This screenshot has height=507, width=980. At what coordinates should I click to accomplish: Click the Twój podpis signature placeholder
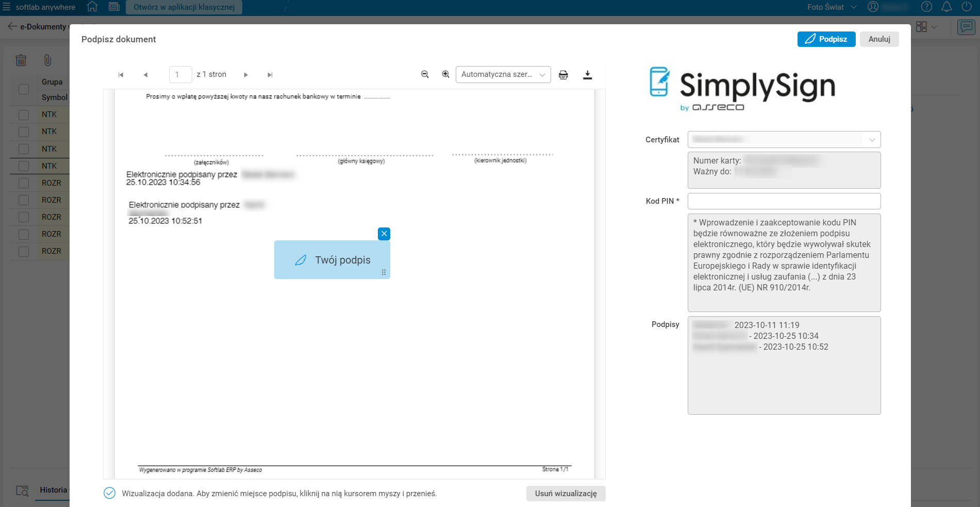click(x=332, y=260)
